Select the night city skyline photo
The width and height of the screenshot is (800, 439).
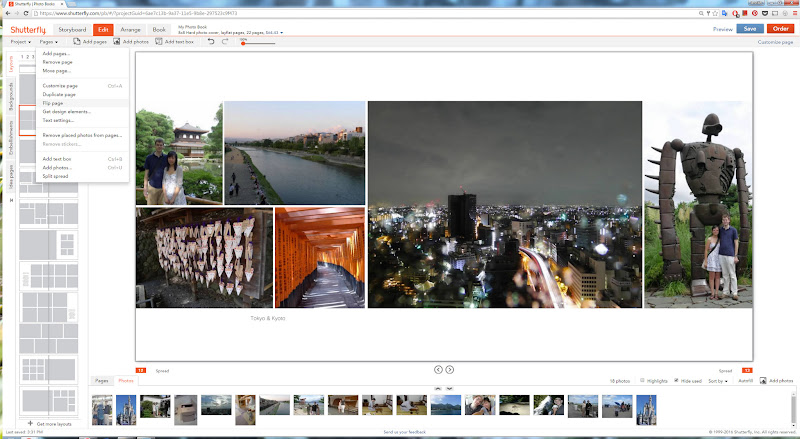(x=505, y=204)
